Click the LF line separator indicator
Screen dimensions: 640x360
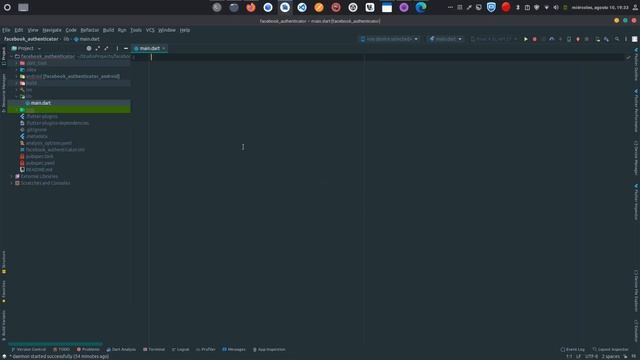coord(578,356)
